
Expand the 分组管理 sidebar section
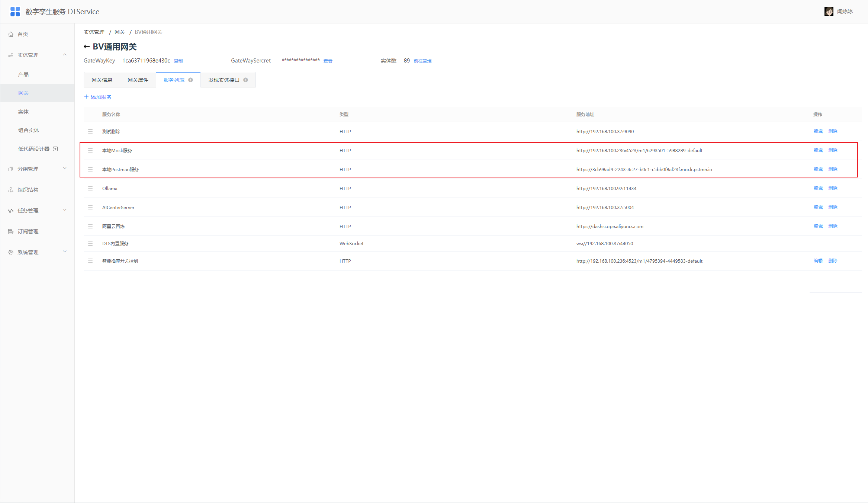coord(65,169)
